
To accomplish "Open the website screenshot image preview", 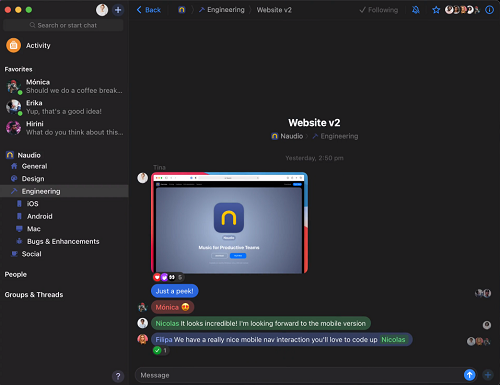I will 229,223.
